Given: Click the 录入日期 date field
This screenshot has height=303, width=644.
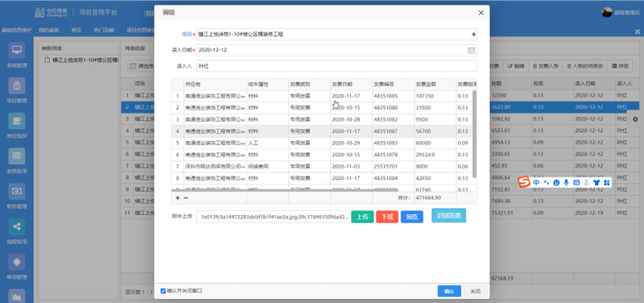Looking at the screenshot, I should [x=336, y=50].
